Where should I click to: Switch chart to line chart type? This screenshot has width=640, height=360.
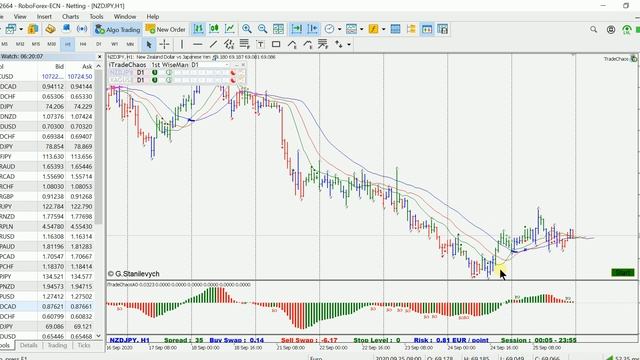point(230,29)
